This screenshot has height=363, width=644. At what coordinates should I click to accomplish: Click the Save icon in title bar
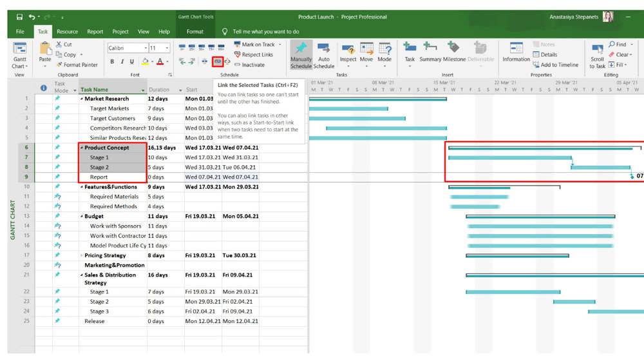click(x=20, y=17)
